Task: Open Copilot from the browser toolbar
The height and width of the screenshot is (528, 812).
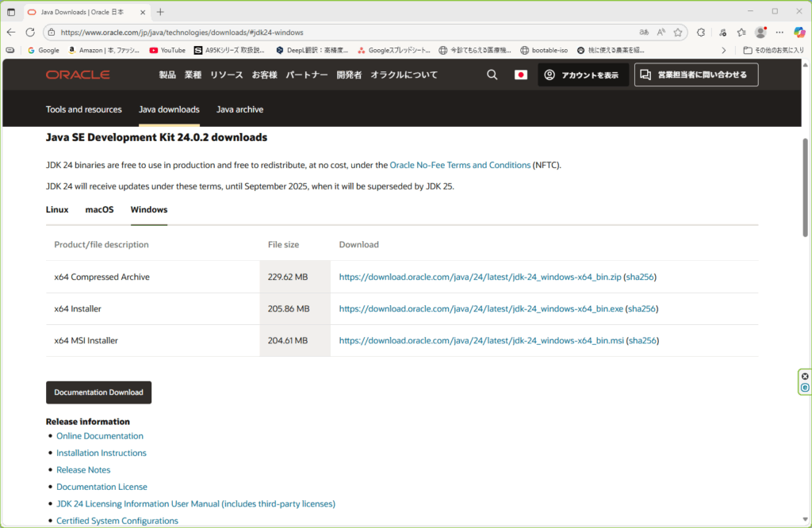Action: pyautogui.click(x=799, y=33)
